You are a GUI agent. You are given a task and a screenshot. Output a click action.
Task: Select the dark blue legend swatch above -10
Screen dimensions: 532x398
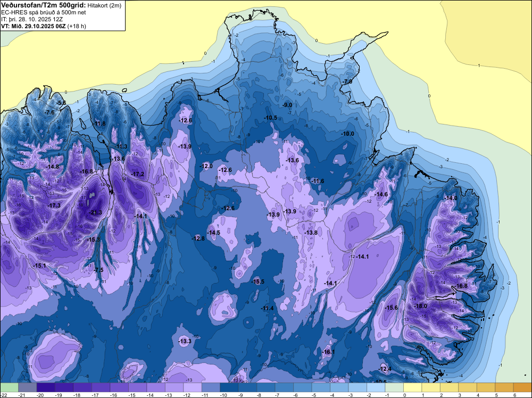click(x=229, y=387)
